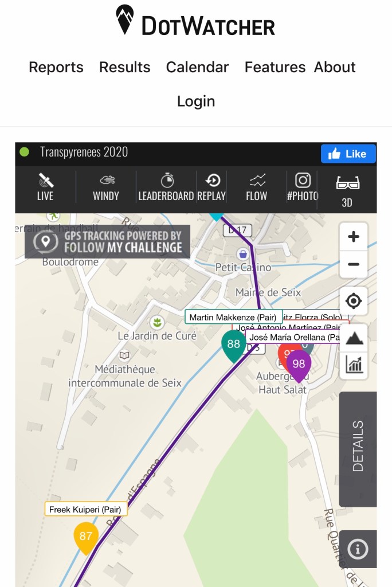Show the WINDY wind overlay
This screenshot has width=392, height=587.
tap(106, 188)
